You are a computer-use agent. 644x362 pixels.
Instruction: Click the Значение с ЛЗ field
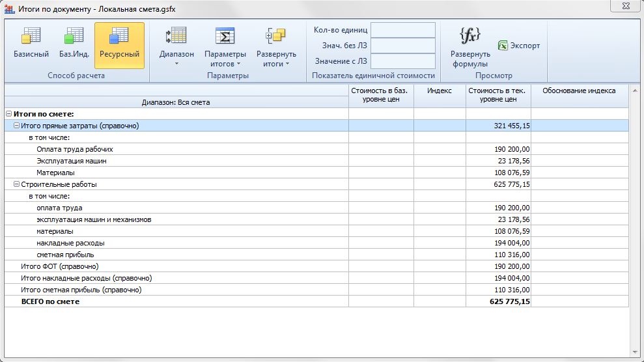[x=402, y=61]
